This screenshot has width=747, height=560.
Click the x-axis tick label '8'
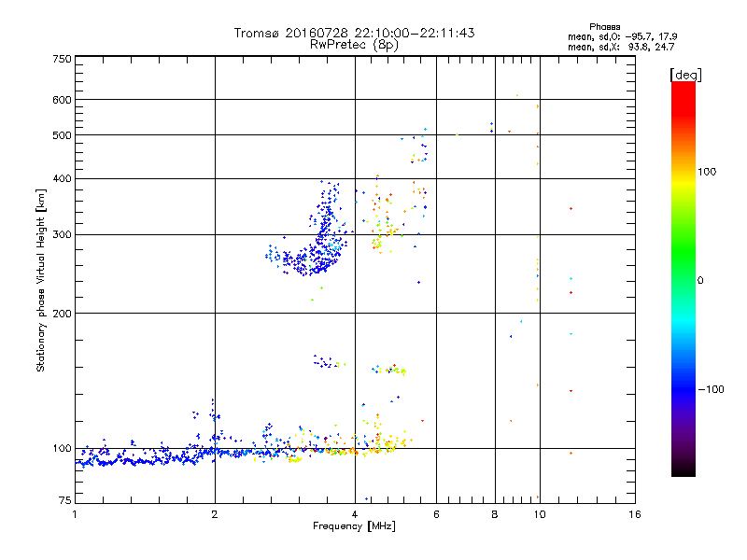495,514
